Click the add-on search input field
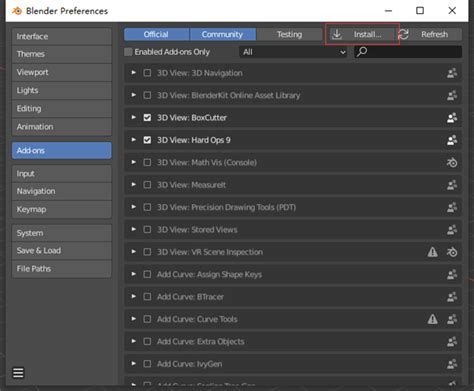This screenshot has height=391, width=474. click(408, 52)
